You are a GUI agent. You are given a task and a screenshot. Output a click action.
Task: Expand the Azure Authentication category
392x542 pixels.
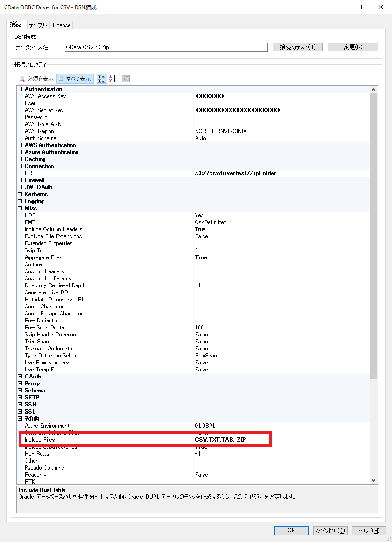(x=20, y=152)
